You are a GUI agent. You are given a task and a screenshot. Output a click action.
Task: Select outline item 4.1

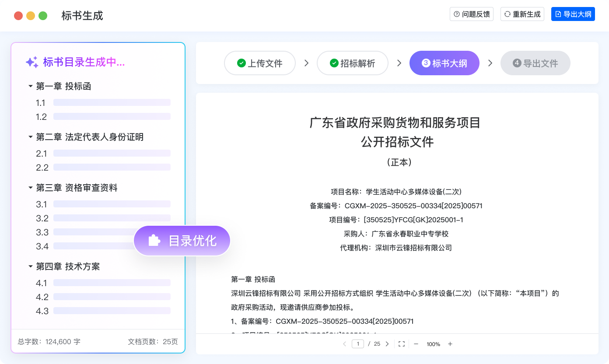point(103,283)
